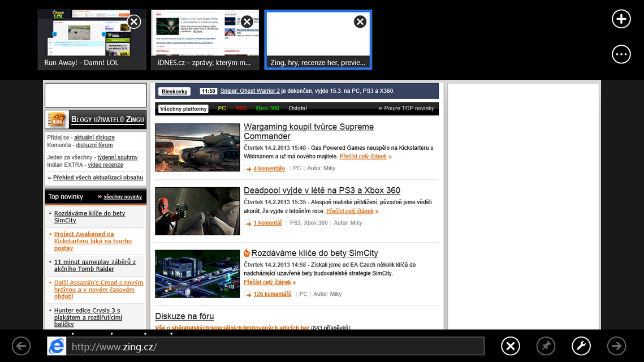Navigate back using the back arrow
Viewport: 644px width, 362px height.
click(21, 346)
